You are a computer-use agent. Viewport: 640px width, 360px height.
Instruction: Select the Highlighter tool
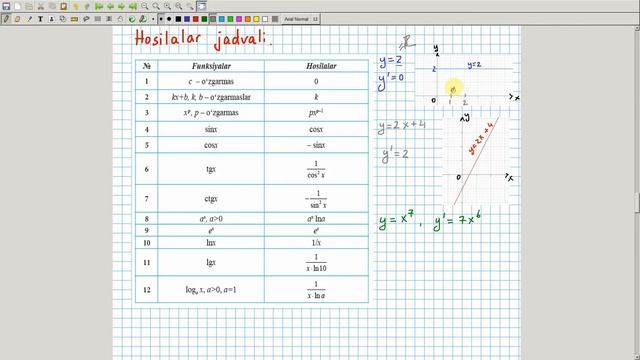tap(29, 19)
